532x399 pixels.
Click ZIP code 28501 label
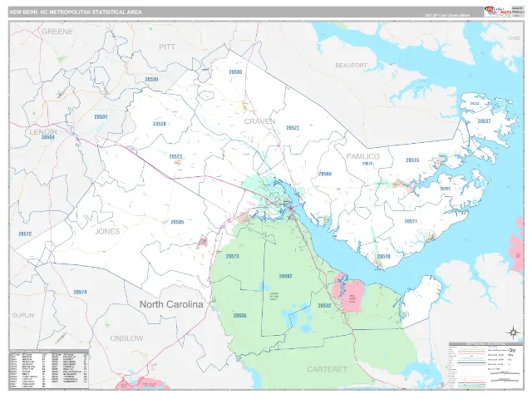[x=101, y=117]
